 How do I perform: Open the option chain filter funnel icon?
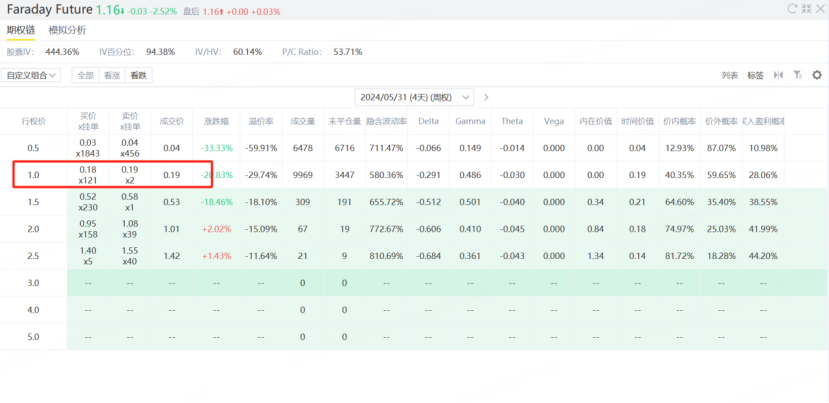(797, 75)
